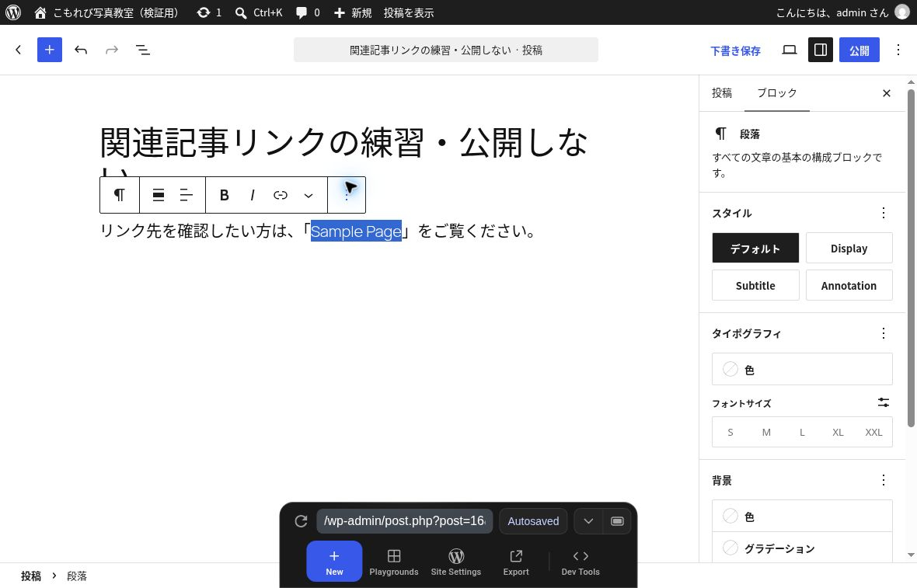
Task: Select the Subtitle style variation
Action: [x=755, y=285]
